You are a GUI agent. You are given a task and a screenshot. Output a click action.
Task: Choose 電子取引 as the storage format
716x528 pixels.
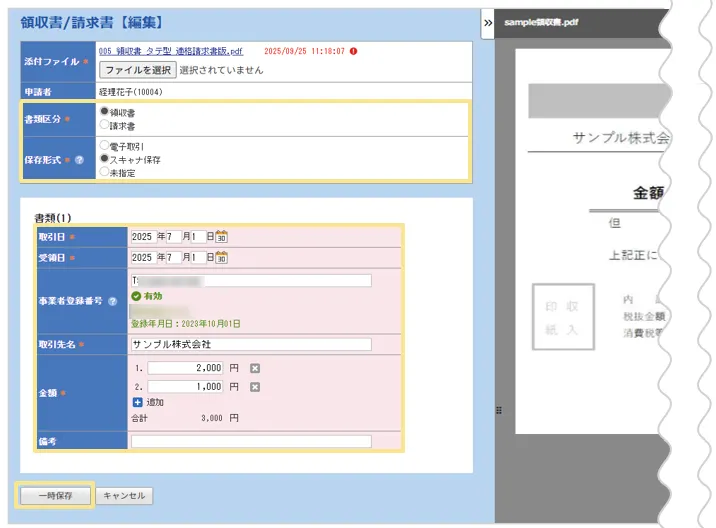pos(105,146)
